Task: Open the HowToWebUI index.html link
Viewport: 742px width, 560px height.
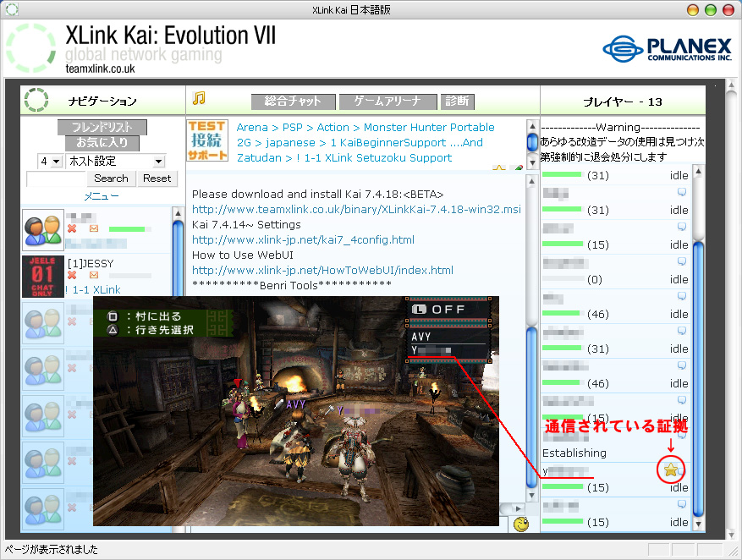Action: [322, 270]
